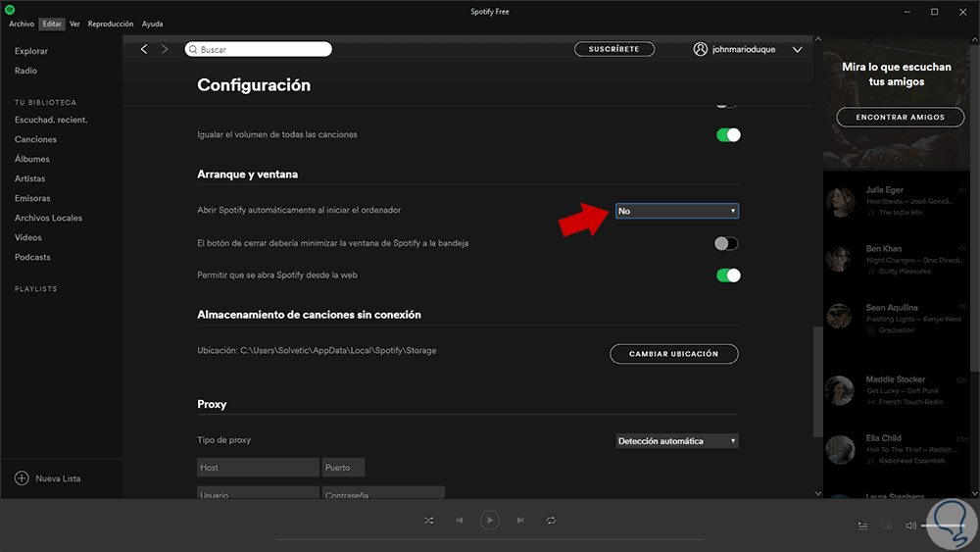The height and width of the screenshot is (552, 980).
Task: Click the settings page vertical scrollbar
Action: coord(817,381)
